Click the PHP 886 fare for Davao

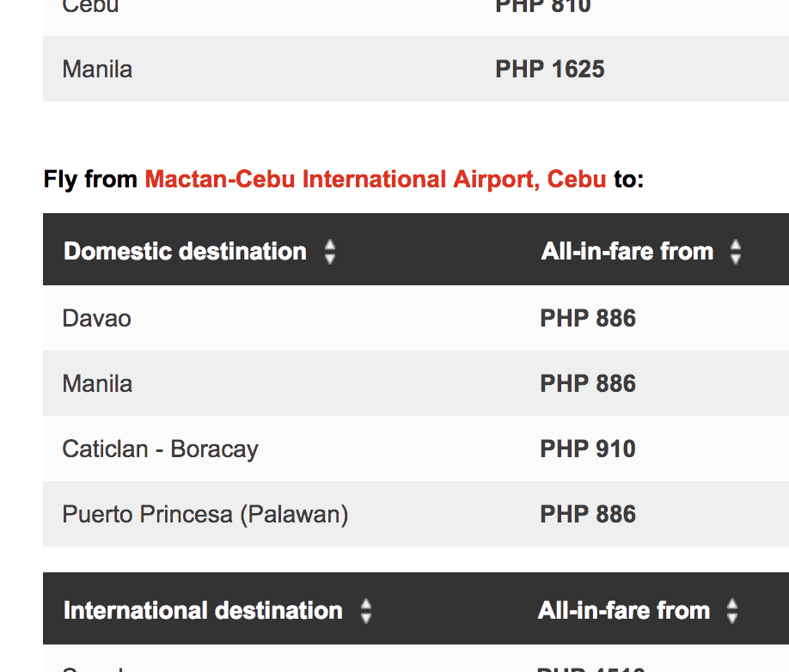click(x=588, y=319)
